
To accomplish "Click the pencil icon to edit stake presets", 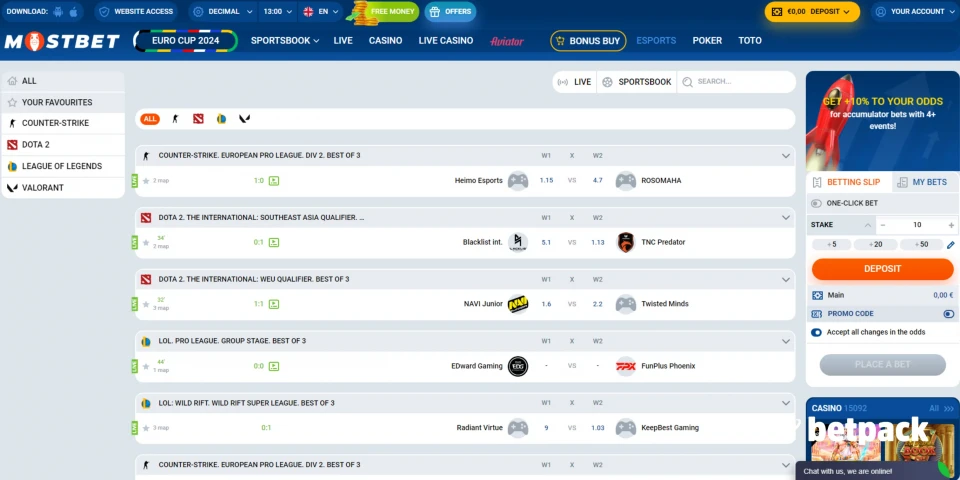I will [950, 245].
